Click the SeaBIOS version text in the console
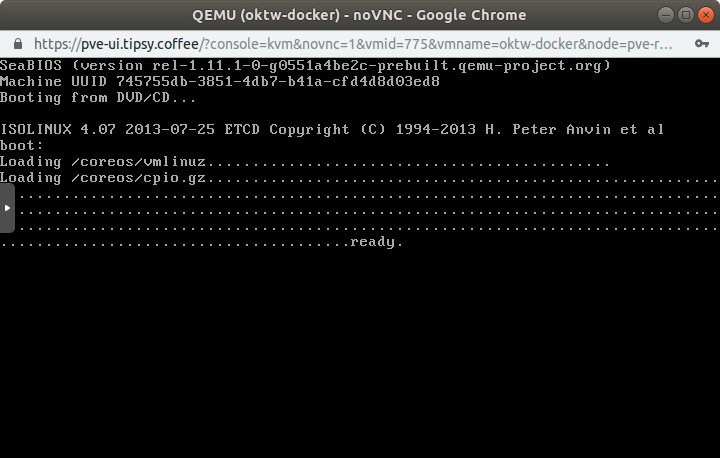 [305, 66]
